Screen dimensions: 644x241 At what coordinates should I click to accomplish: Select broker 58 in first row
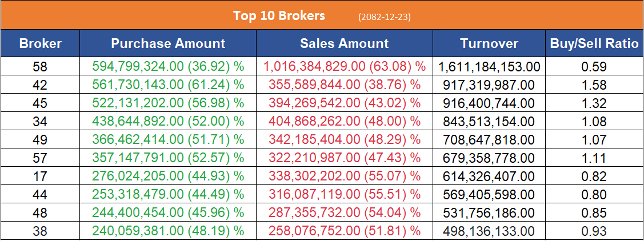40,67
